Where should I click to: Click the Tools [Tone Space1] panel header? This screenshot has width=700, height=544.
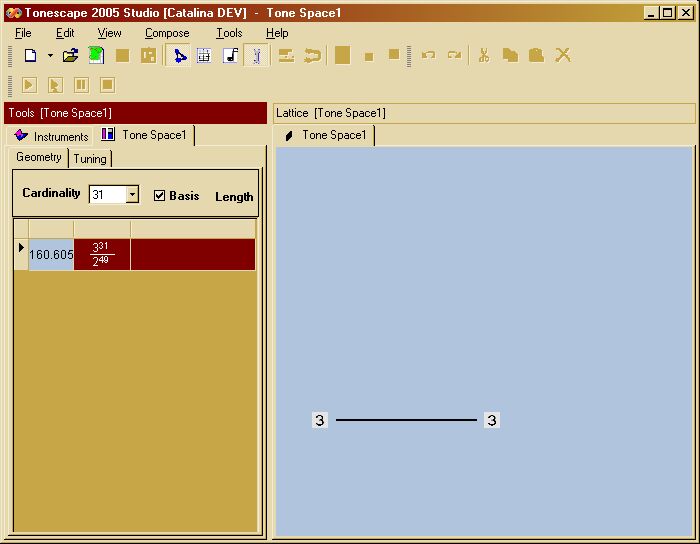click(x=135, y=113)
